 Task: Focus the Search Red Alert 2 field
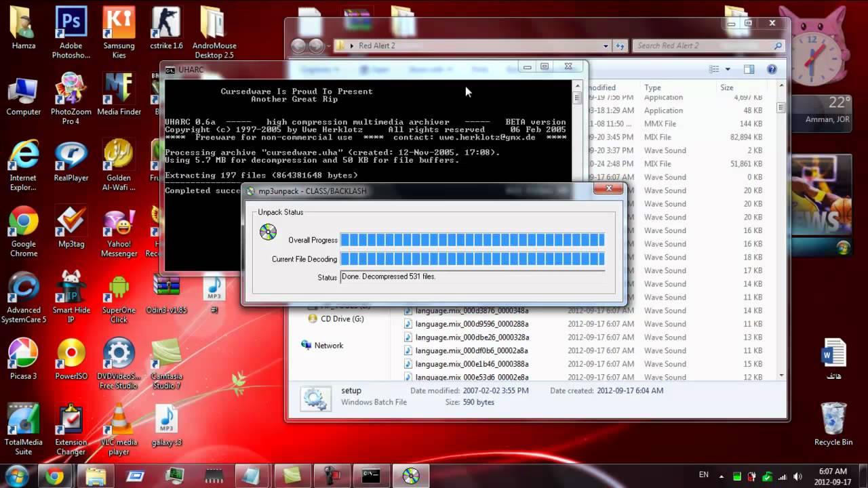pos(709,46)
